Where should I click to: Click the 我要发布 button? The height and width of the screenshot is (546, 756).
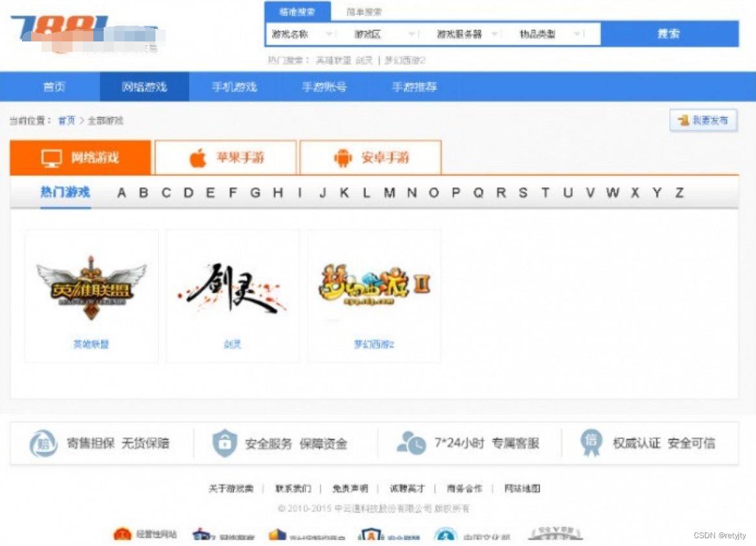(704, 120)
